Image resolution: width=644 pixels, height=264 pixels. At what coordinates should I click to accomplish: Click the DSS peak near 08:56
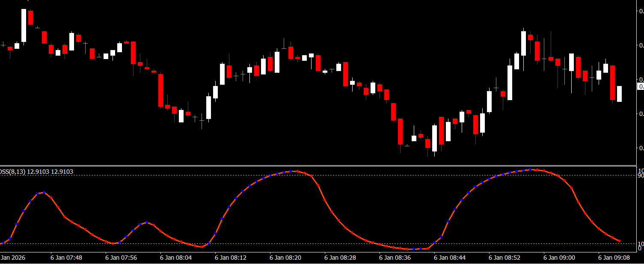(x=531, y=169)
